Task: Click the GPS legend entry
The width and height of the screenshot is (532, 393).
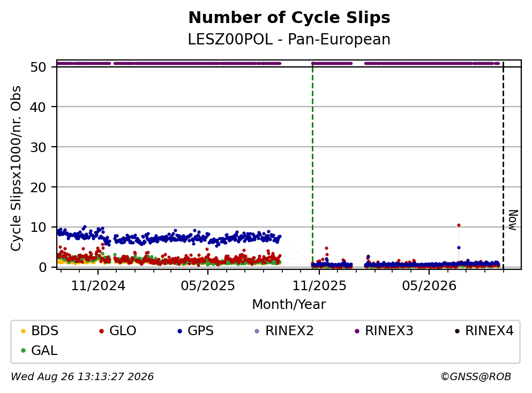Action: pyautogui.click(x=196, y=330)
